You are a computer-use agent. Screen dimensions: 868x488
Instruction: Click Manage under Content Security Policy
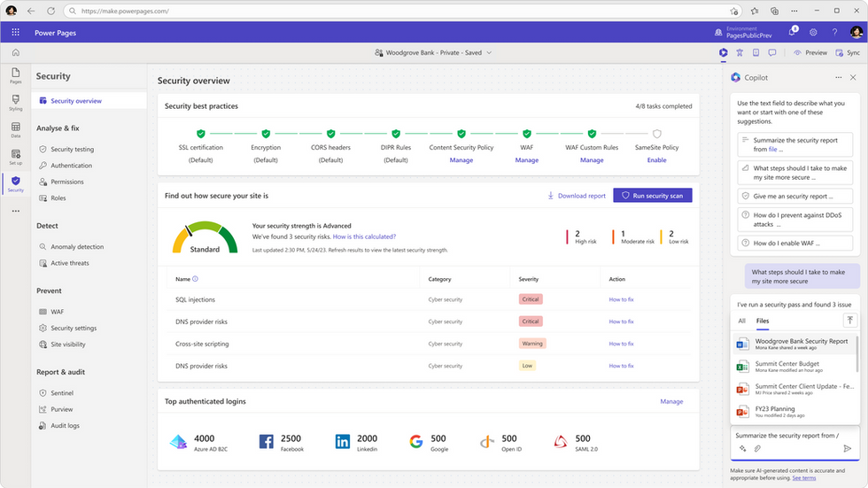tap(461, 160)
